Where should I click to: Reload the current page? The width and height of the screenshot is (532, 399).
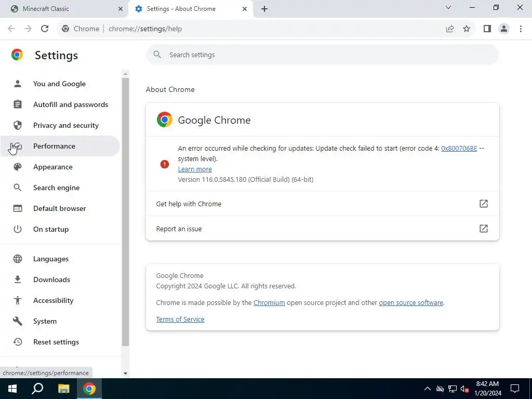tap(45, 29)
